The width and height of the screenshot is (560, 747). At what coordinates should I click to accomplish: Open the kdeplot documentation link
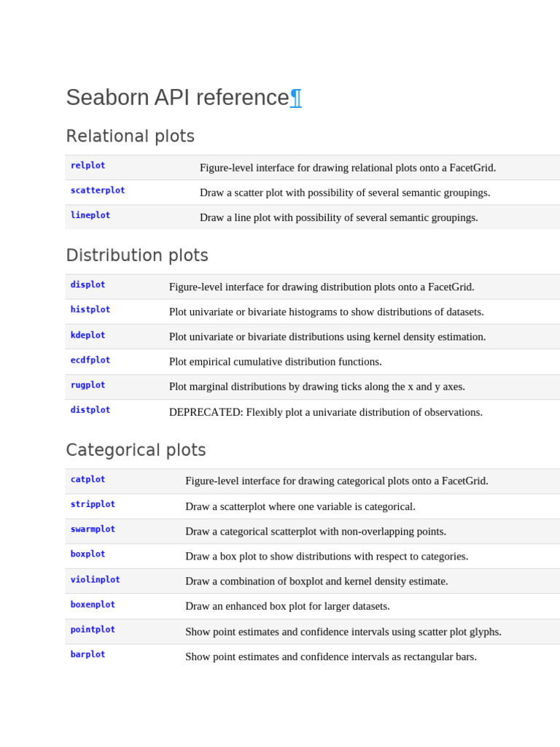[87, 335]
